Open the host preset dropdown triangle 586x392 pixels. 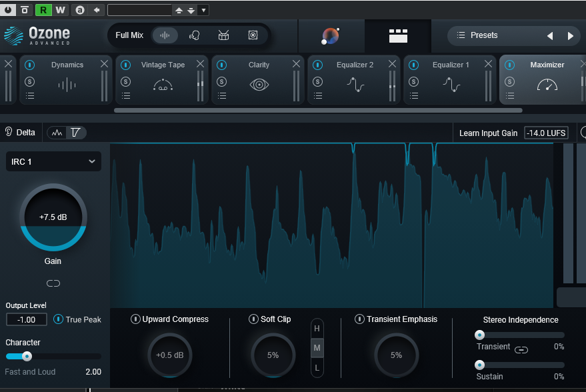[203, 11]
